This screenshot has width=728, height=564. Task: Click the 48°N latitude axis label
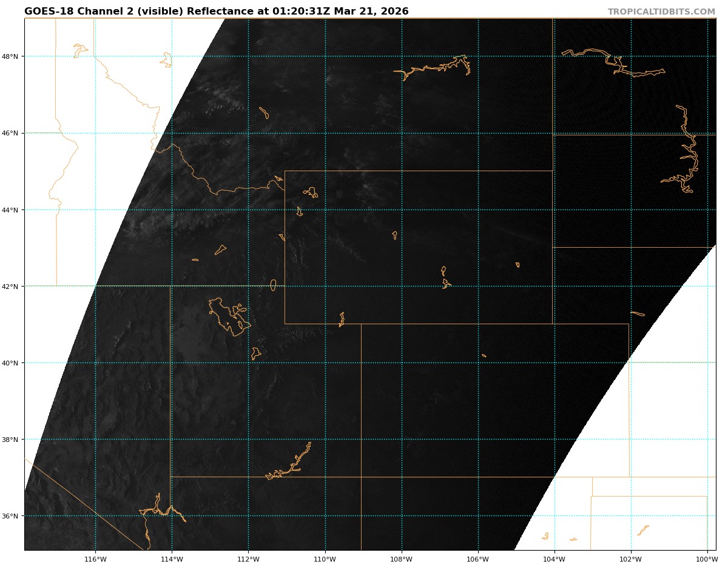point(14,56)
